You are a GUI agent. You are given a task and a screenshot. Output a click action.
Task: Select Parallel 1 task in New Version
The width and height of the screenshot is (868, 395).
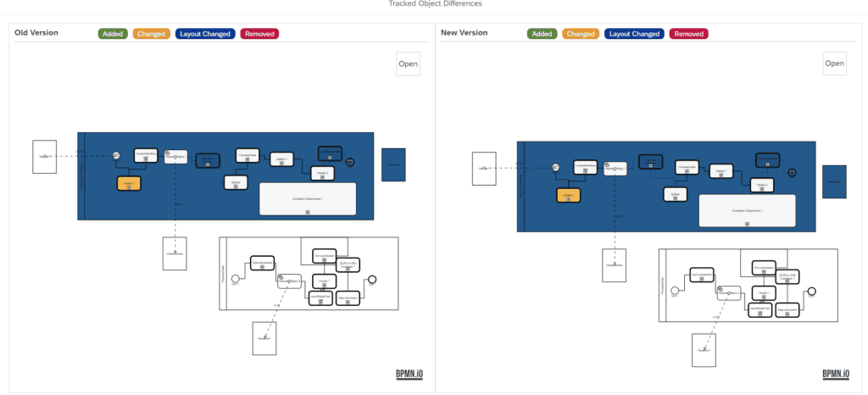[764, 292]
